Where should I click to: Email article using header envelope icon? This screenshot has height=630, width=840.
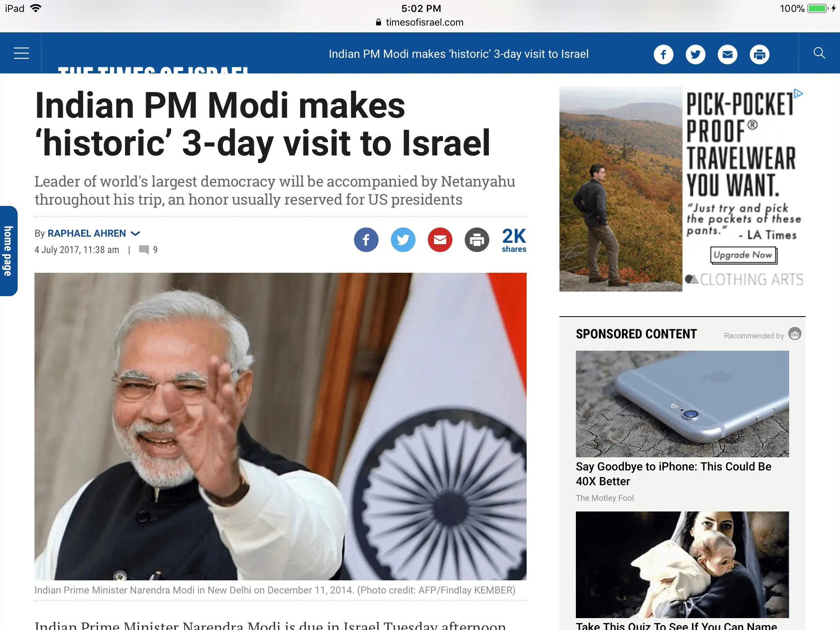point(727,54)
